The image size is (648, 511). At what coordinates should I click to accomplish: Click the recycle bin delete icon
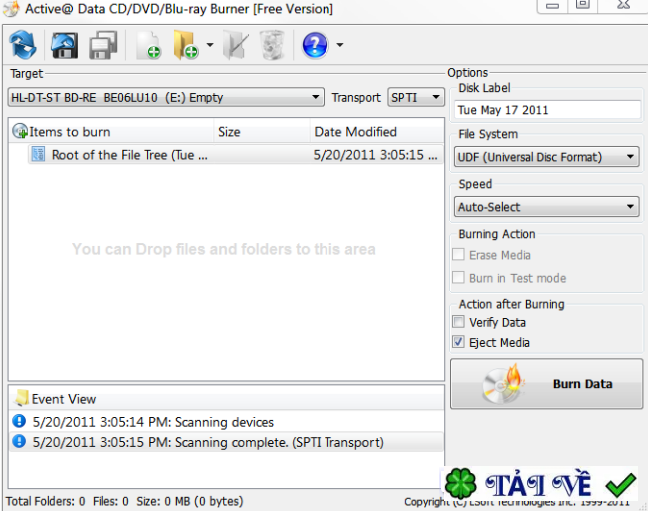point(272,45)
